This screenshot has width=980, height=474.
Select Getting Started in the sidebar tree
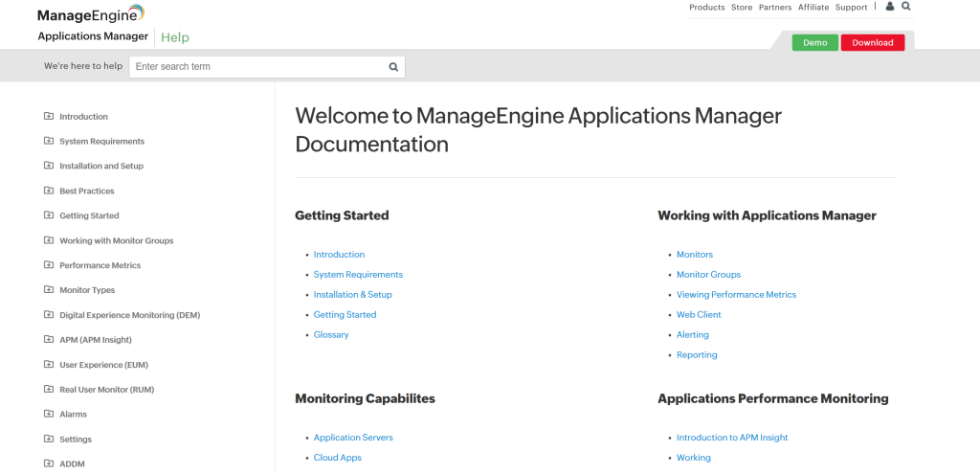click(x=89, y=215)
